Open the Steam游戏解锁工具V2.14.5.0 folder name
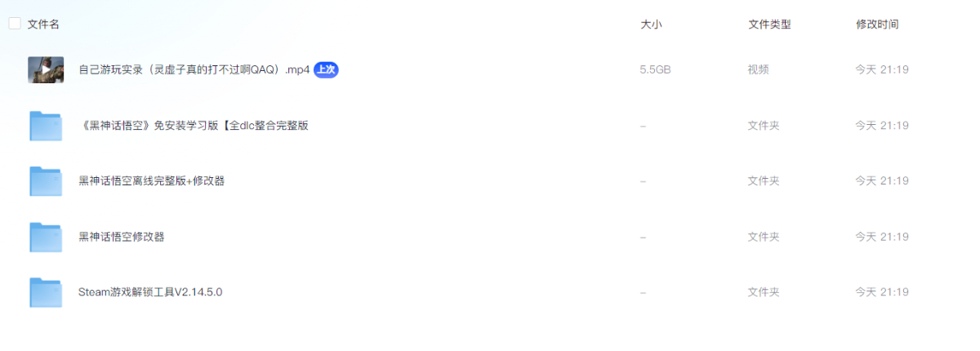The width and height of the screenshot is (980, 351). (x=150, y=292)
